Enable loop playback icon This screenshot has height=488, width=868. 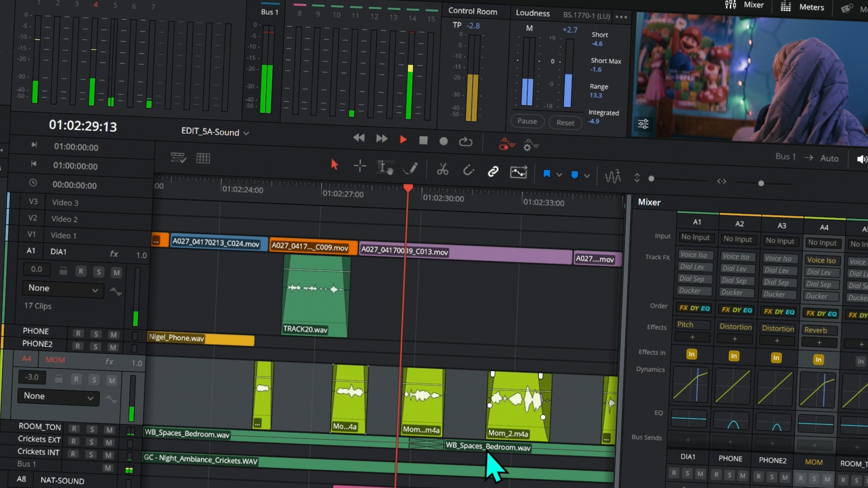465,142
